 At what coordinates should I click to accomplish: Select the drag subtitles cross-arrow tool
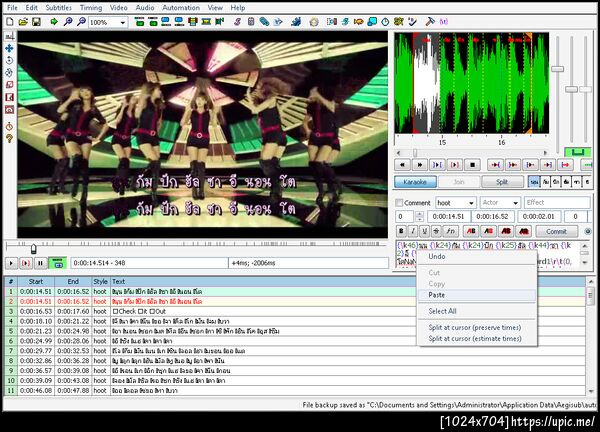[9, 48]
